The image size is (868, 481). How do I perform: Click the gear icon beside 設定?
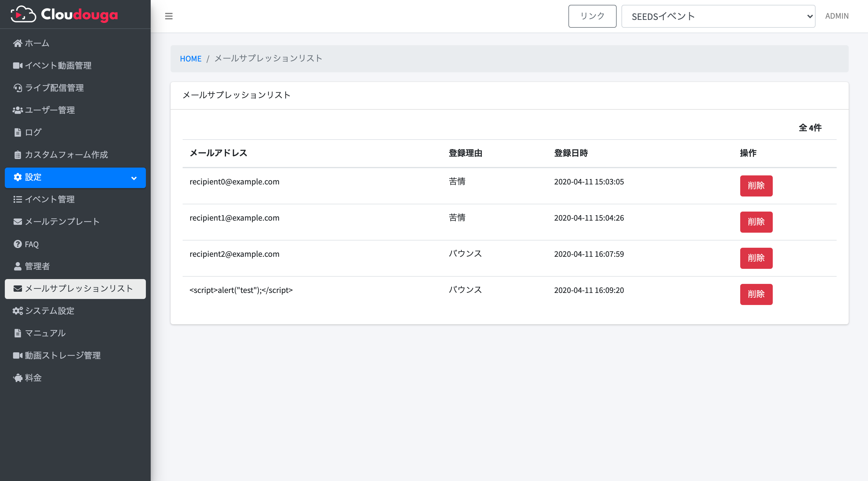click(x=17, y=177)
